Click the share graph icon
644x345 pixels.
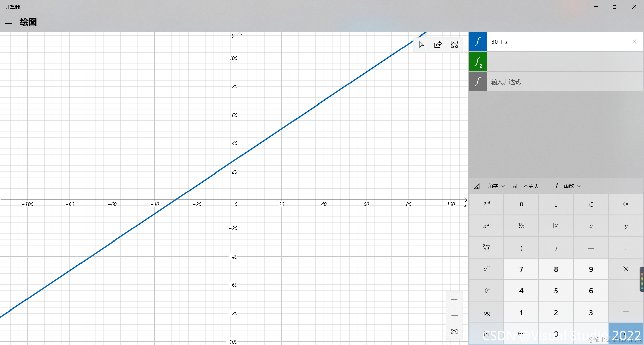[438, 45]
